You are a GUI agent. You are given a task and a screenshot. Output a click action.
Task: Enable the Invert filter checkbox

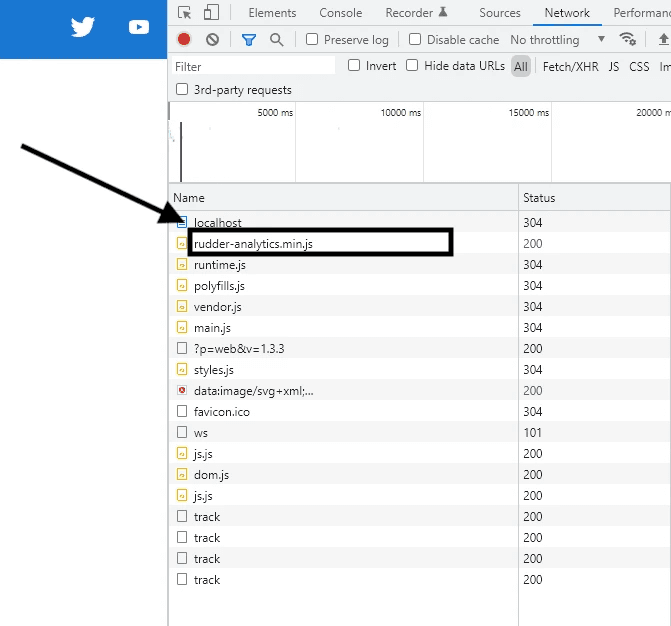point(354,66)
